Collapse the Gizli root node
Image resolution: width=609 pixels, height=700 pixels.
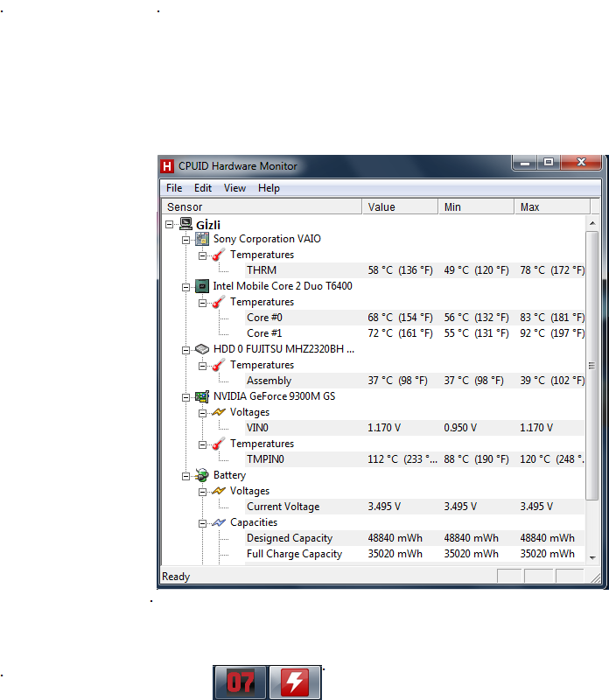tap(169, 224)
